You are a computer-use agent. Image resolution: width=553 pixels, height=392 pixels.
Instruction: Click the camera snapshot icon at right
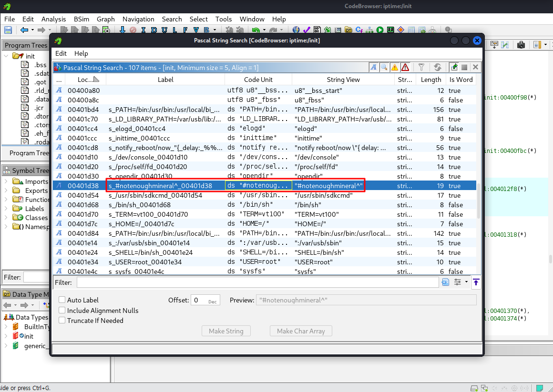[x=521, y=45]
